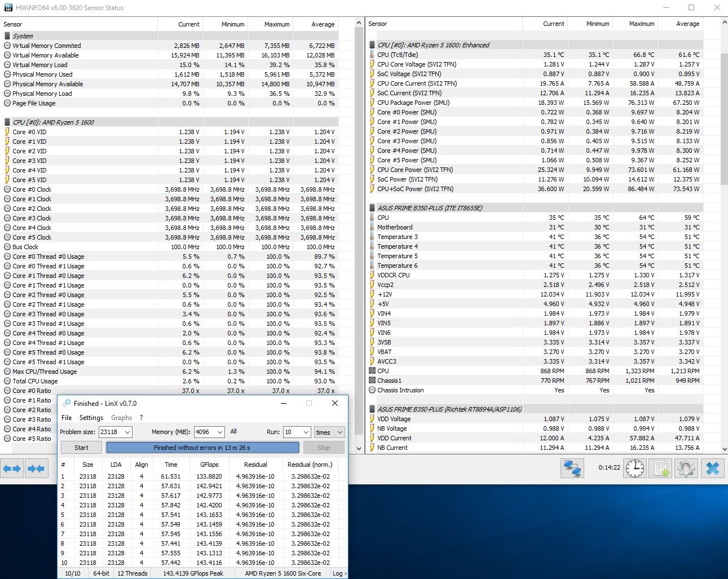
Task: Click the lightning icon beside CPU Package Power (SMU)
Action: [372, 103]
